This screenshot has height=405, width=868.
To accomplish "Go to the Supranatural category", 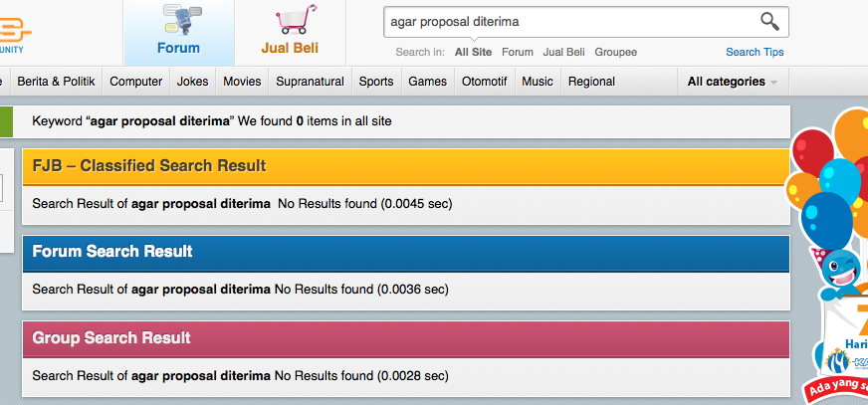I will click(x=310, y=82).
